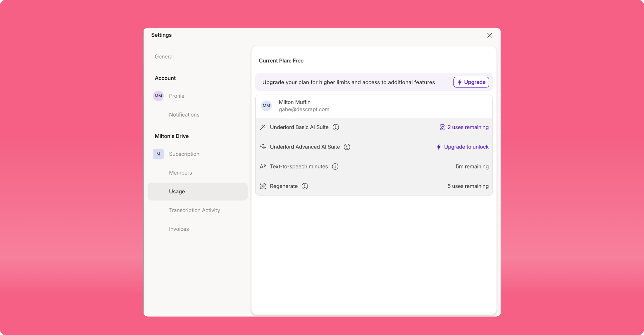Click the Current Plan: Free heading
644x335 pixels.
[x=281, y=61]
